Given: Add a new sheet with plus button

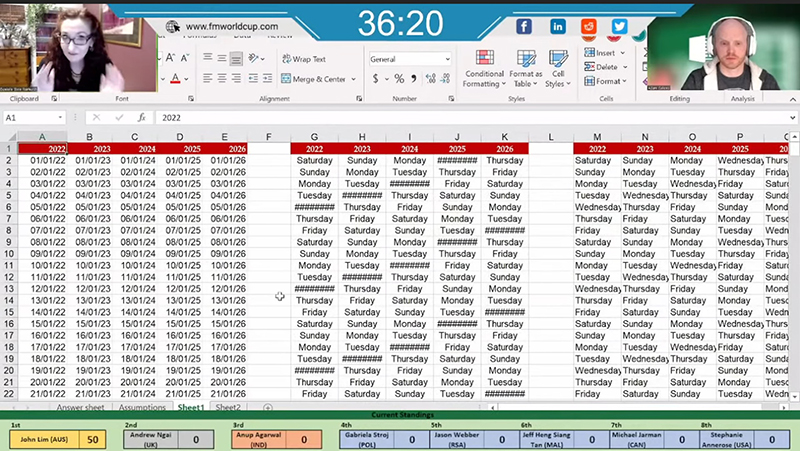Looking at the screenshot, I should (268, 407).
